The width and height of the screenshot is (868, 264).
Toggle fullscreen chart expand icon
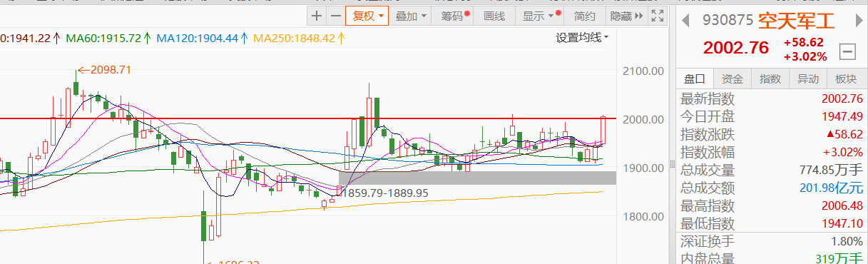tap(658, 16)
